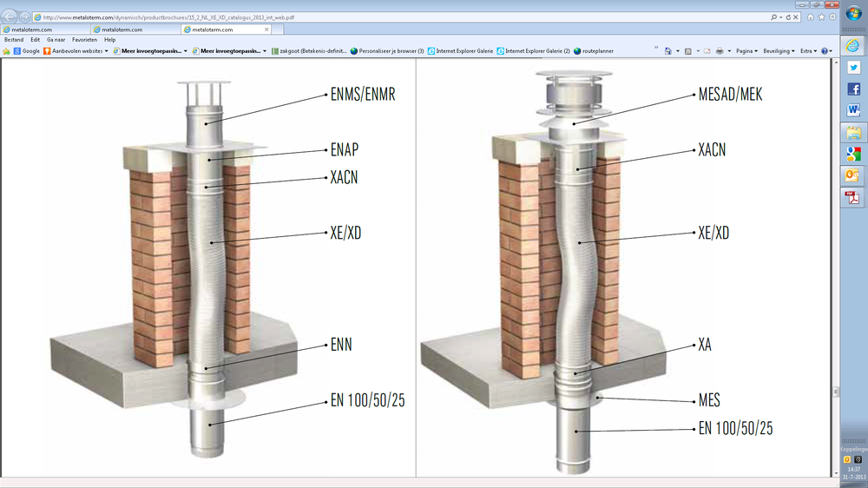Expand the favorites bar overflow chevron
The height and width of the screenshot is (488, 868).
coord(656,48)
